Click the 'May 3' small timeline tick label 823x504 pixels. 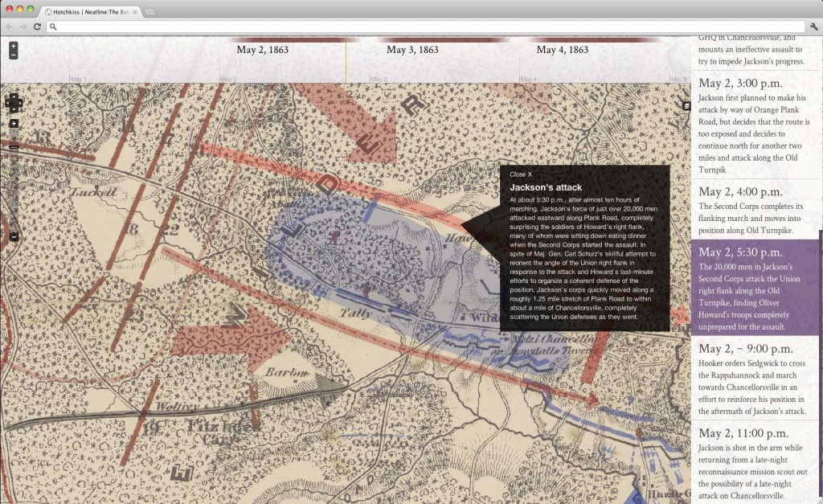pos(379,80)
